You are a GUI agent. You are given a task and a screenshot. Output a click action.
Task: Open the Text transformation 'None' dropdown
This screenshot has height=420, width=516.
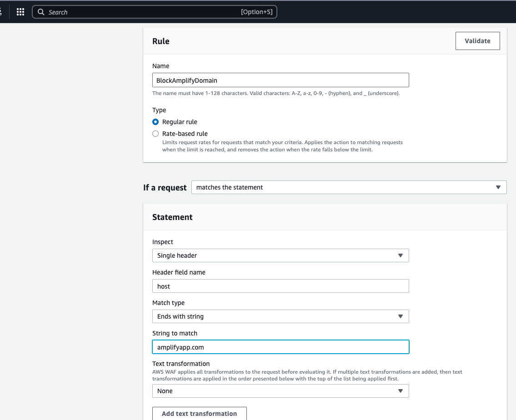click(281, 391)
